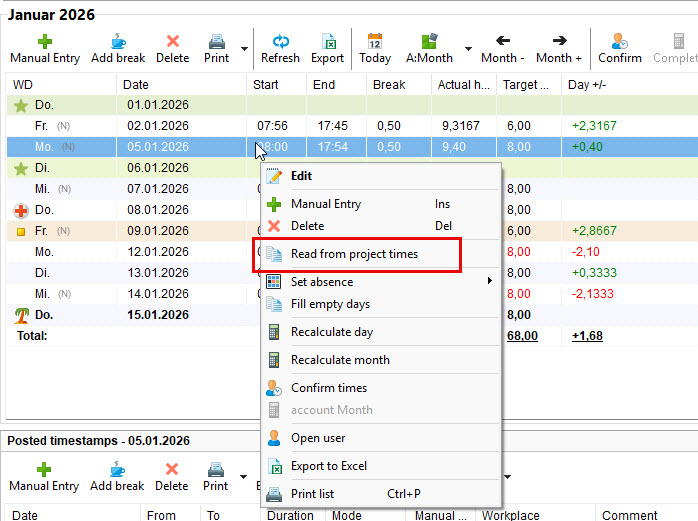Click Print in the lower timestamps toolbar

point(216,476)
